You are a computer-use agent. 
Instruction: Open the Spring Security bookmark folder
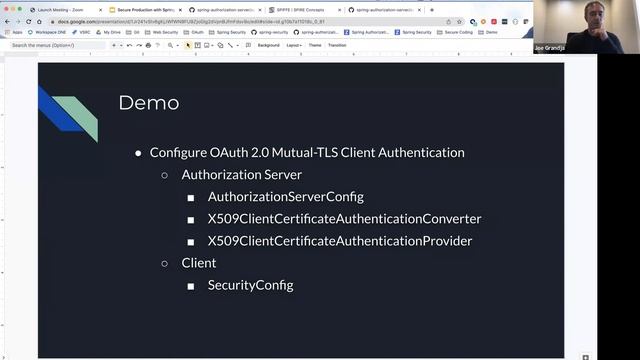227,32
